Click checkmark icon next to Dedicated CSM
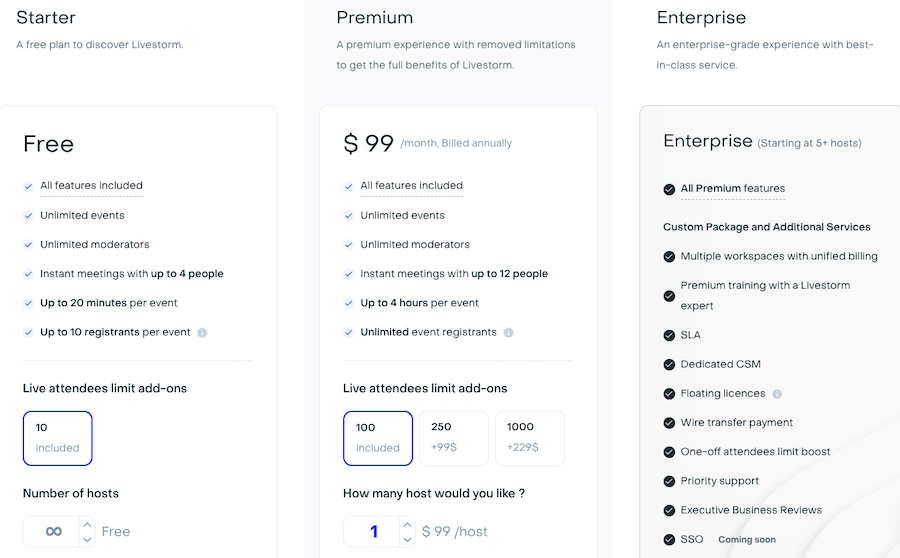The image size is (900, 558). click(669, 365)
